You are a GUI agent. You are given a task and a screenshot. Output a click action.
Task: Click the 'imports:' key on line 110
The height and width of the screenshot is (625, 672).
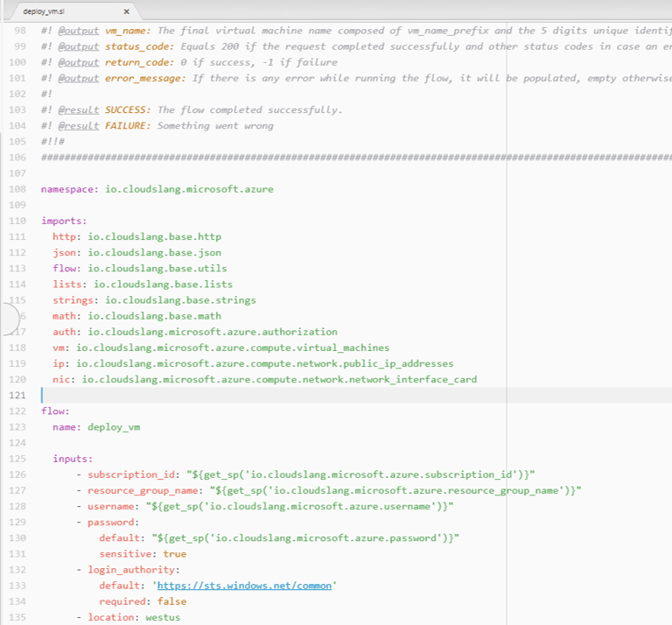pos(64,221)
